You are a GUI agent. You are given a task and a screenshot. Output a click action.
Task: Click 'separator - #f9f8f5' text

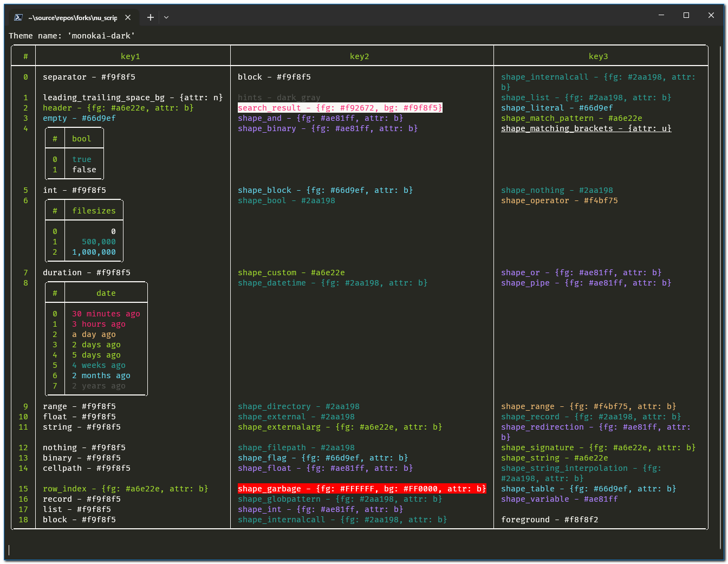pyautogui.click(x=89, y=77)
